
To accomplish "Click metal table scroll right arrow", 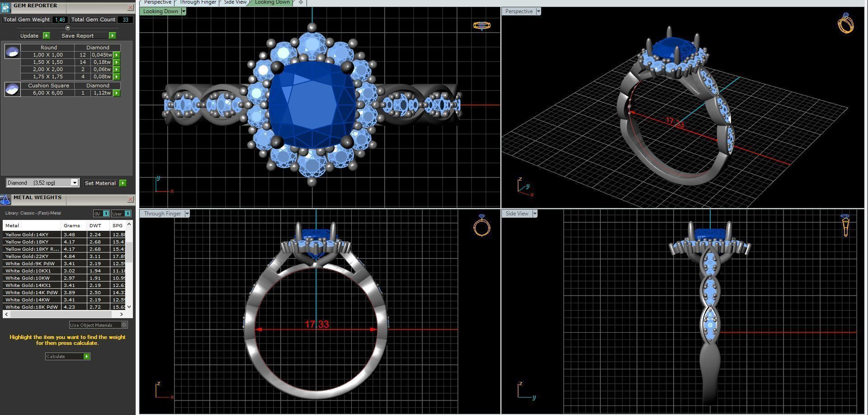I will coord(121,314).
